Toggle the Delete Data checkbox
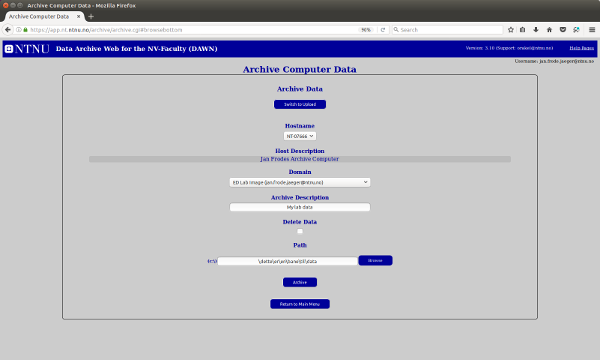This screenshot has width=600, height=360. click(x=300, y=231)
